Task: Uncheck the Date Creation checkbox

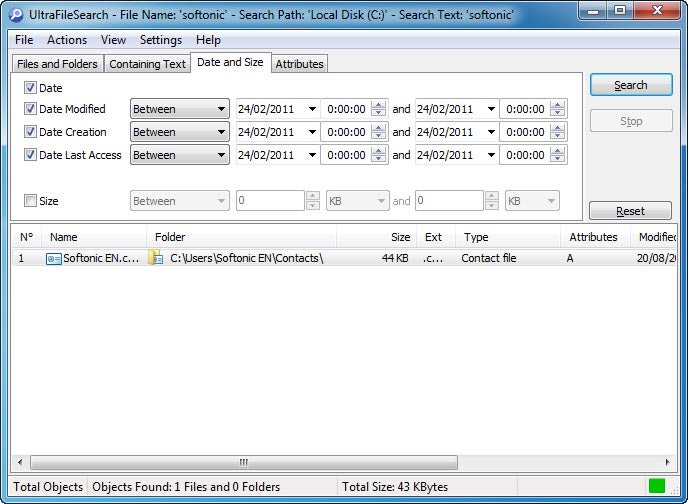Action: [x=30, y=132]
